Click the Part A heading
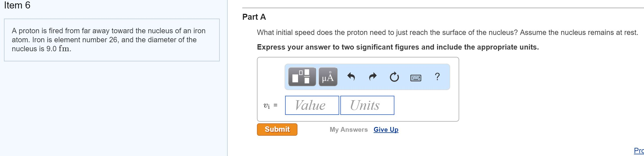Viewport: 644px width, 156px height. tap(254, 17)
